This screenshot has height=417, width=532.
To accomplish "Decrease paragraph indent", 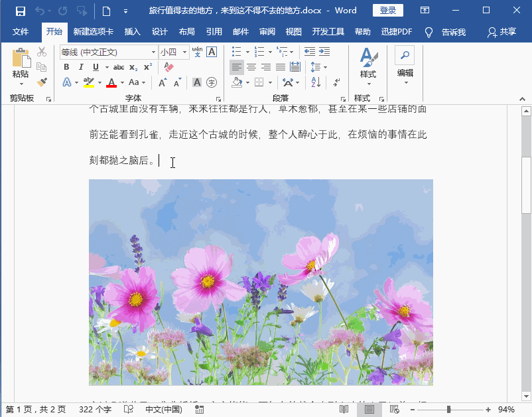I will [309, 52].
